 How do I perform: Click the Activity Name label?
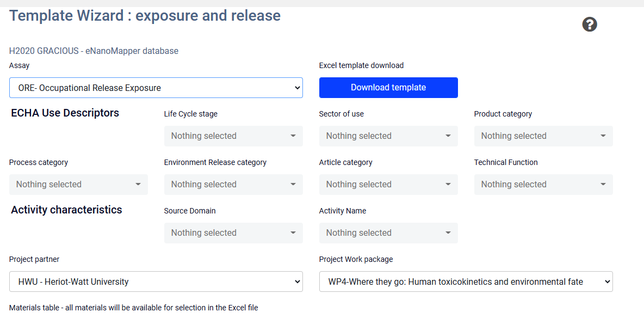(x=343, y=211)
